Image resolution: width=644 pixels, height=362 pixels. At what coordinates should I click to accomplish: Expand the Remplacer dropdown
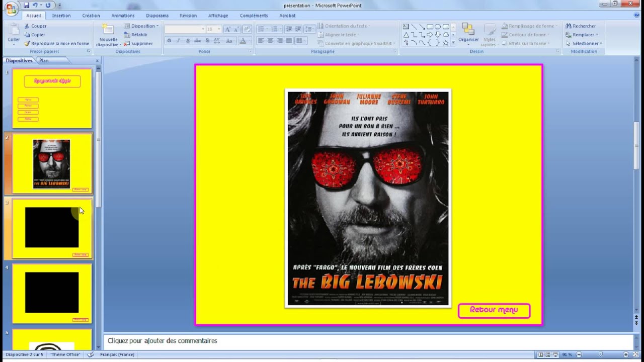click(582, 35)
